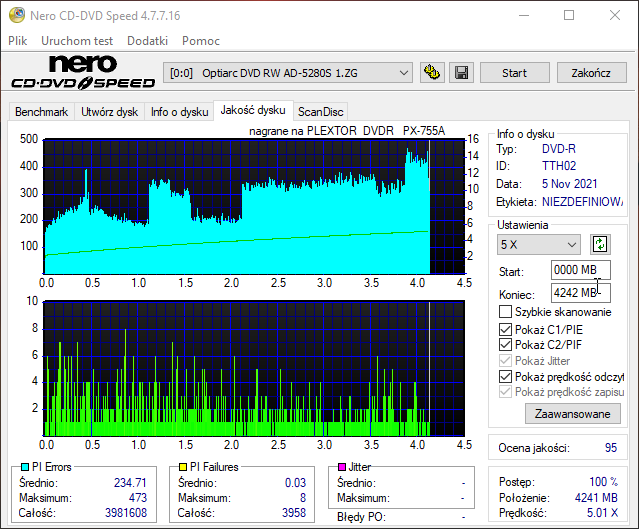Viewport: 639px width, 529px height.
Task: Open the Plik menu
Action: 18,41
